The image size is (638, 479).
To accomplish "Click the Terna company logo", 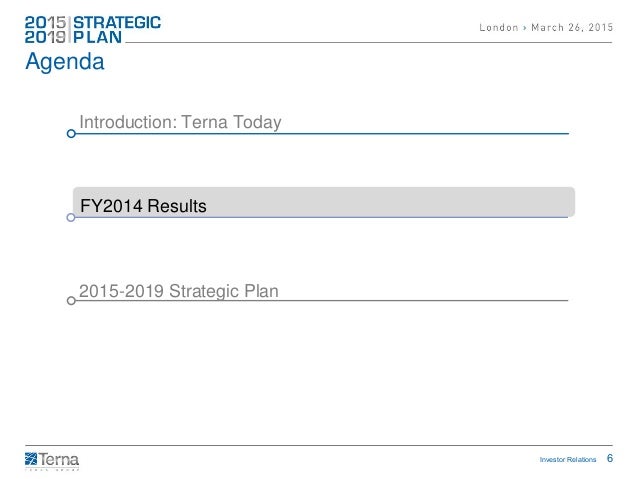I will (x=52, y=460).
